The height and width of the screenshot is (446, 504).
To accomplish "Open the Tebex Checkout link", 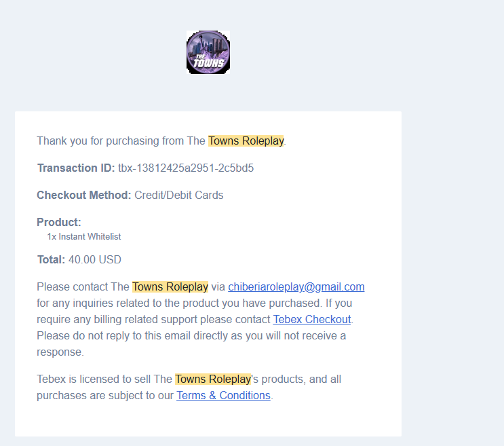I will [312, 319].
